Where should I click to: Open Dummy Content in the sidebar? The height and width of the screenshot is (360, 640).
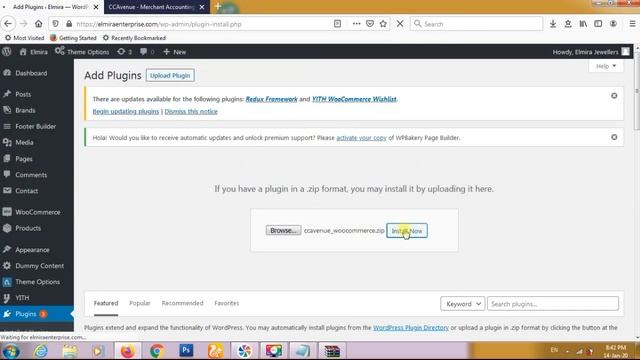(x=40, y=266)
